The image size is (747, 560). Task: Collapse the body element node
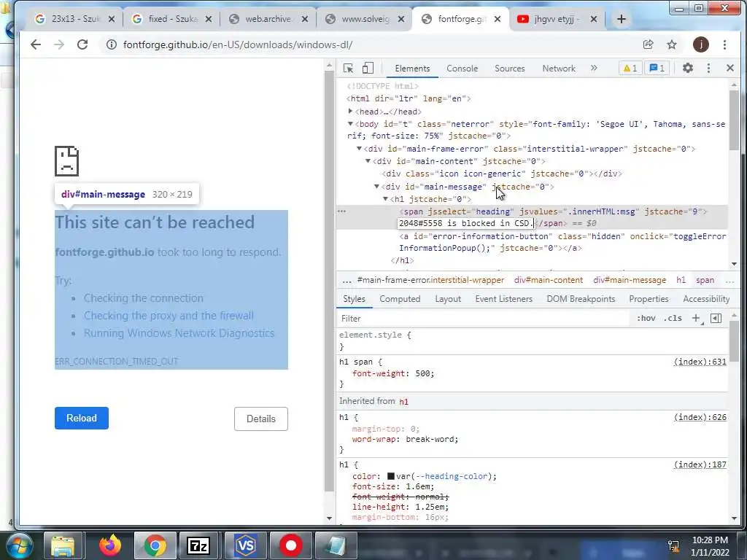[x=350, y=124]
